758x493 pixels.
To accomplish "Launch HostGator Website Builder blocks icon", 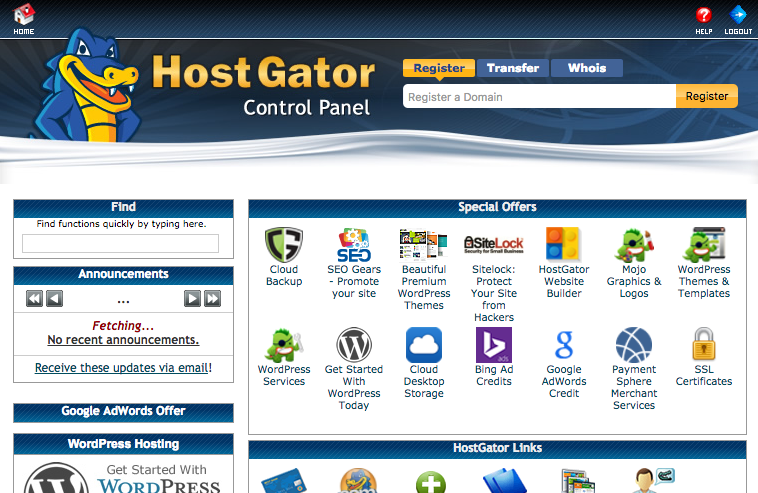I will coord(564,244).
